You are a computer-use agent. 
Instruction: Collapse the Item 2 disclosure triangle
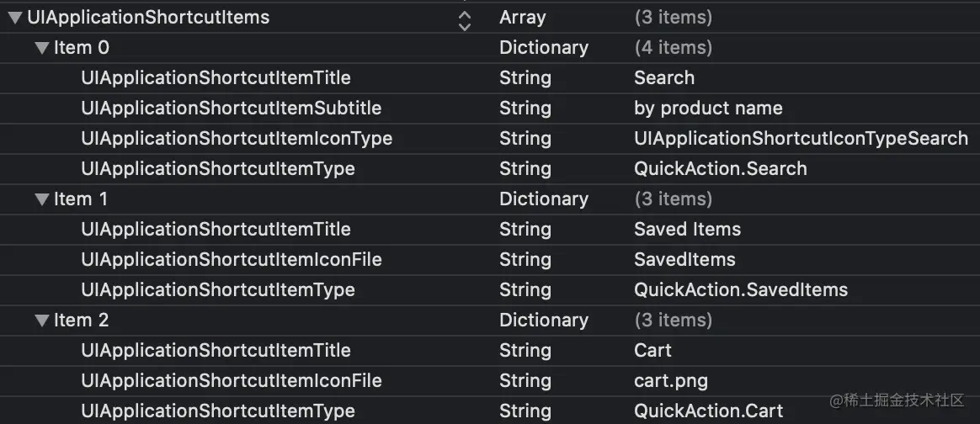coord(42,321)
